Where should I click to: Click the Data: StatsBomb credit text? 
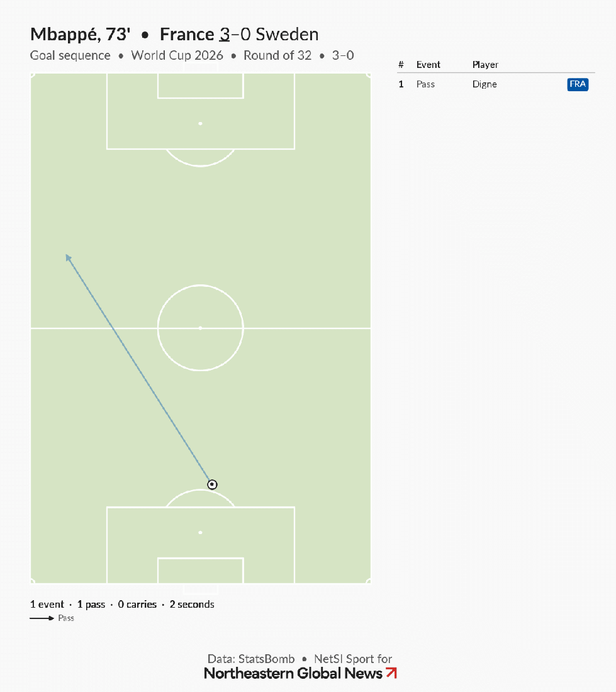point(251,659)
